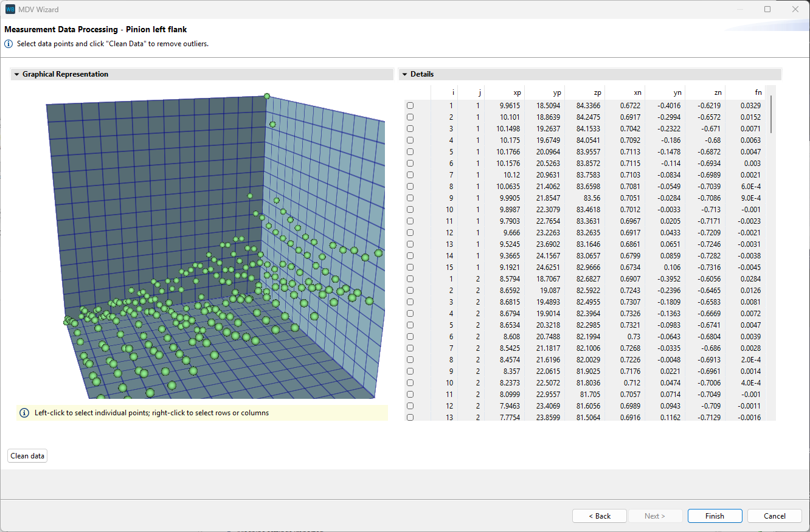Click the zn column header

705,92
